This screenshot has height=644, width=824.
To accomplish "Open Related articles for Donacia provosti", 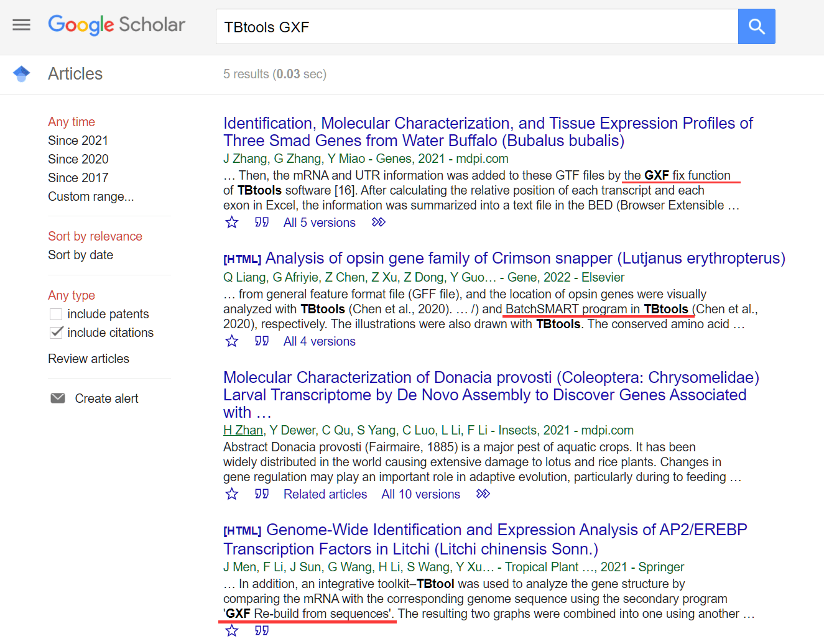I will (325, 494).
